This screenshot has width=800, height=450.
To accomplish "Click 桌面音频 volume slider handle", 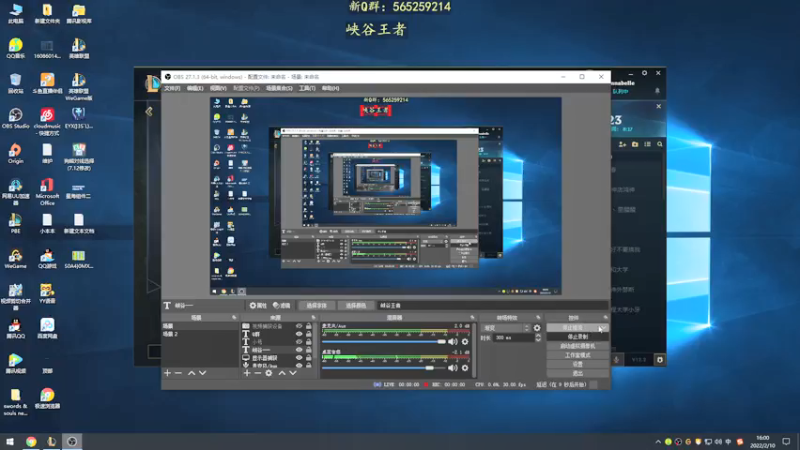I will tap(430, 368).
